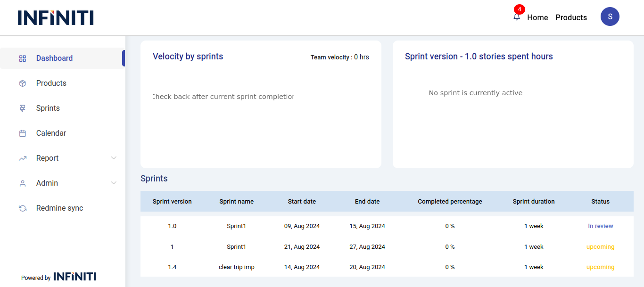Click the Report trend icon

(x=23, y=158)
